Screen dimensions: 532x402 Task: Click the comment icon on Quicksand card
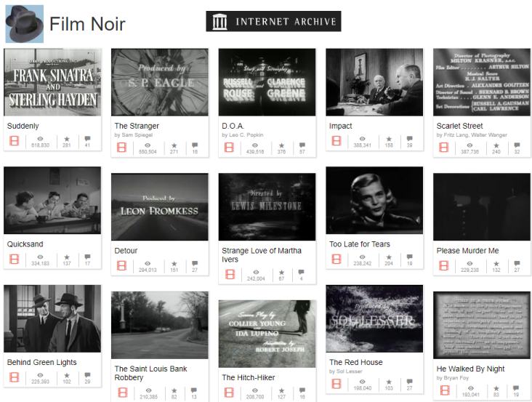pyautogui.click(x=87, y=257)
